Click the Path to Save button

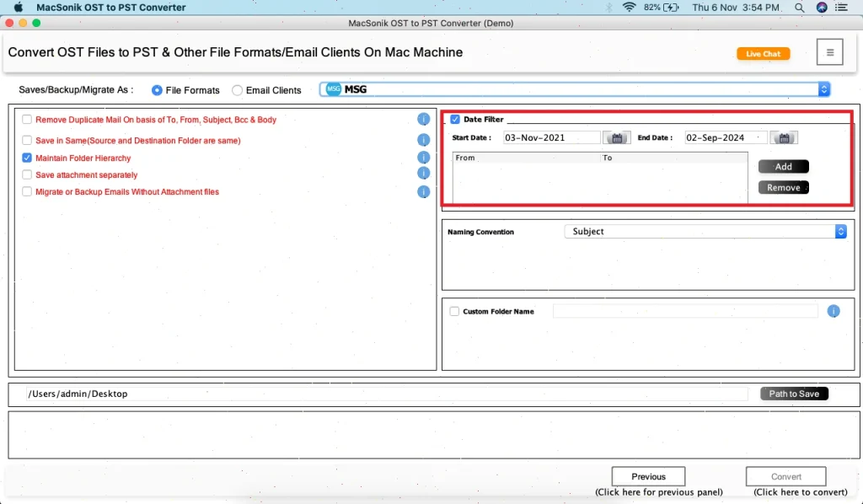[x=794, y=394]
